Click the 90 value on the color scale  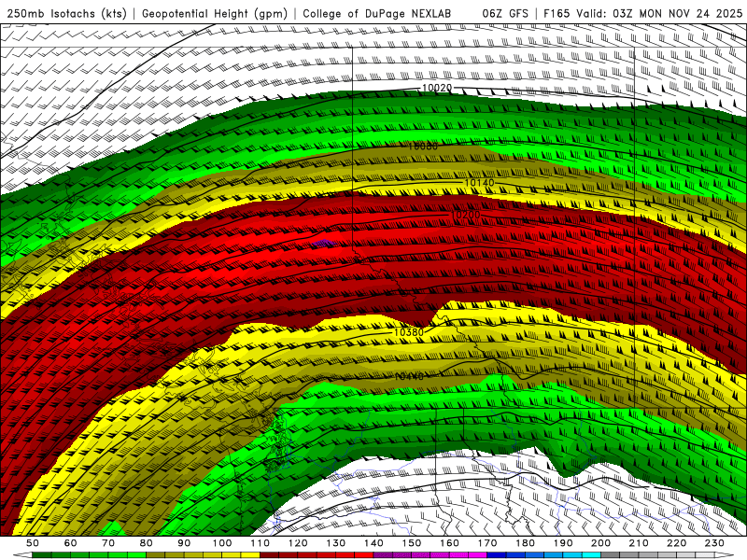click(184, 543)
